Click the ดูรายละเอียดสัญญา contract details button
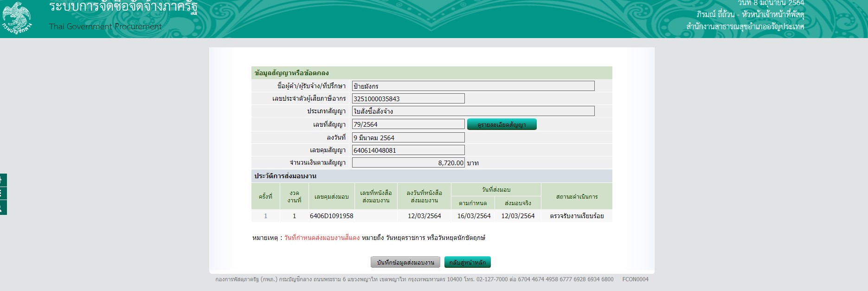This screenshot has width=868, height=291. coord(502,124)
